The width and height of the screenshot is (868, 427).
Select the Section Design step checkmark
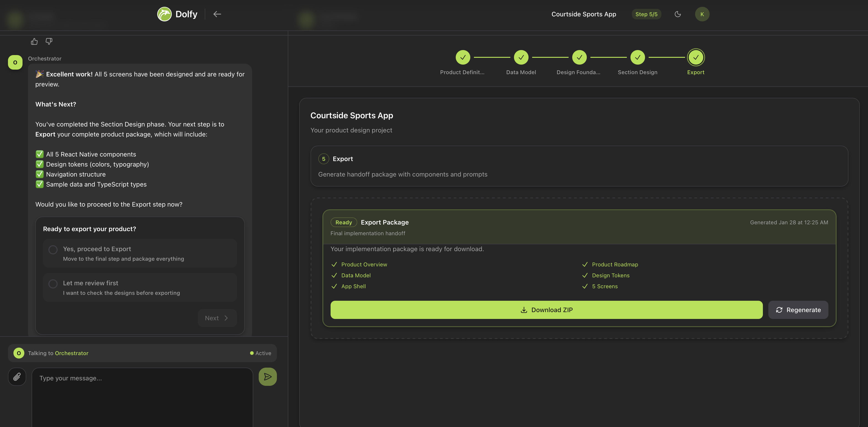pyautogui.click(x=638, y=57)
